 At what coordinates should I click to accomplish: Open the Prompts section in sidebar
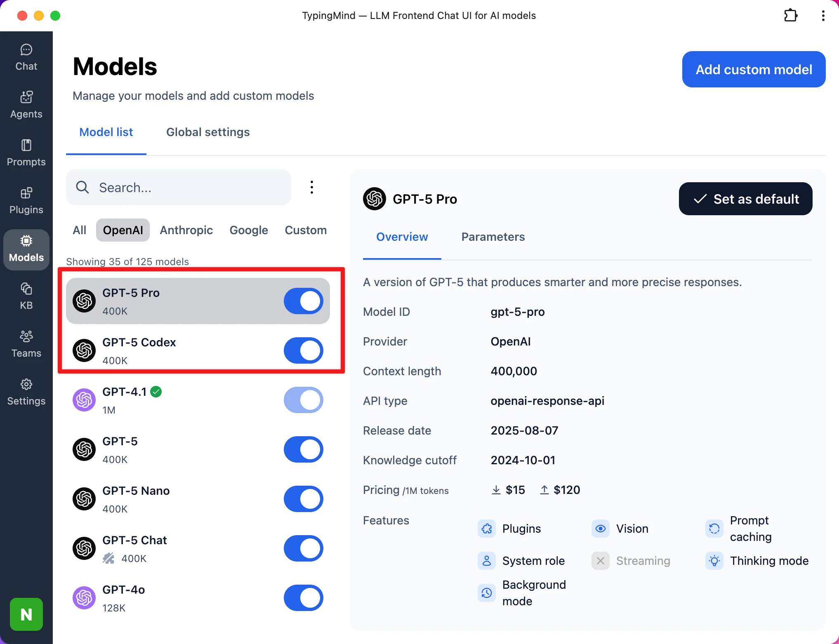[26, 153]
